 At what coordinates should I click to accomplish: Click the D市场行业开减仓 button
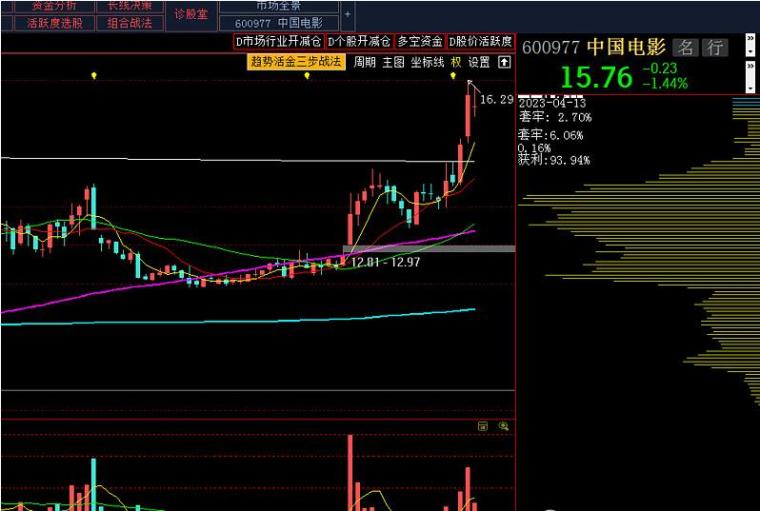[279, 42]
